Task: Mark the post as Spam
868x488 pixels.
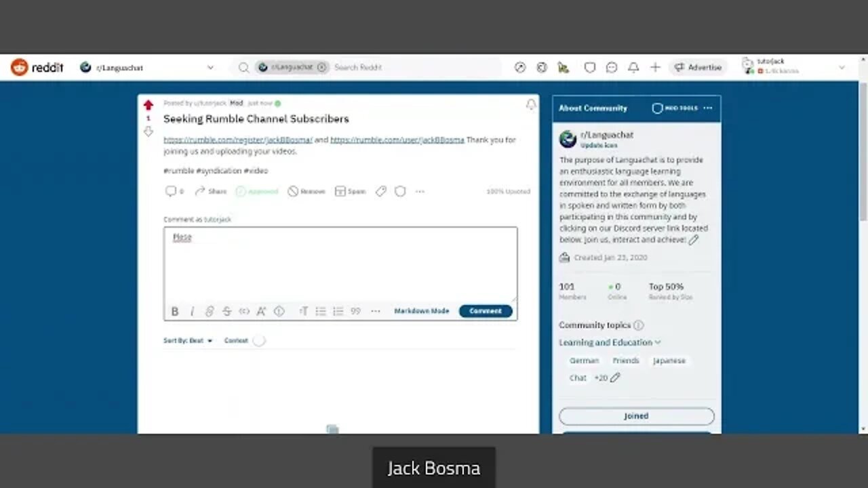Action: tap(351, 191)
